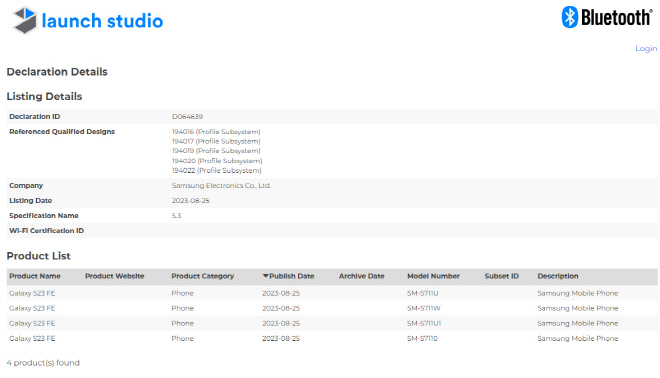Screen dimensions: 660x378
Task: Click the Phone category in the SM-S711W row
Action: (182, 309)
